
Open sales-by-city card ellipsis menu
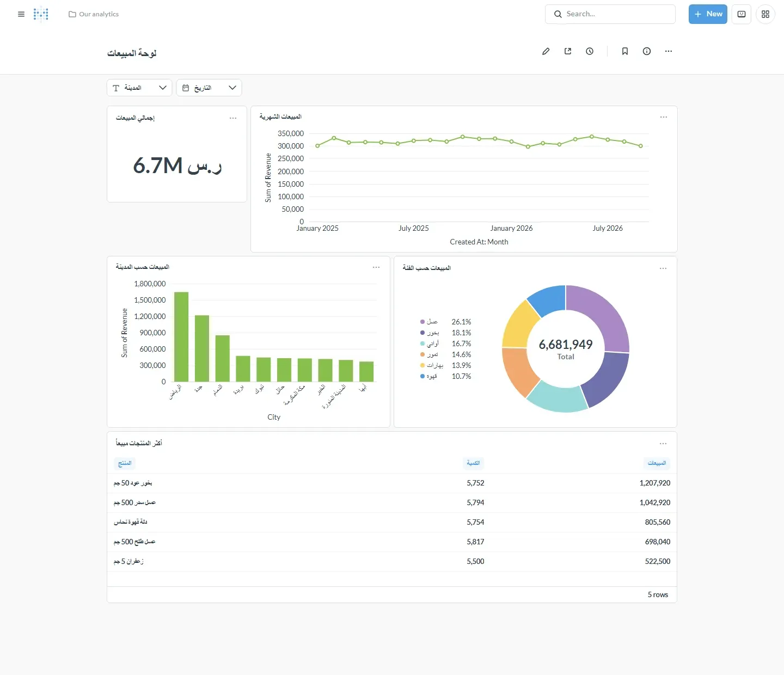(x=376, y=267)
